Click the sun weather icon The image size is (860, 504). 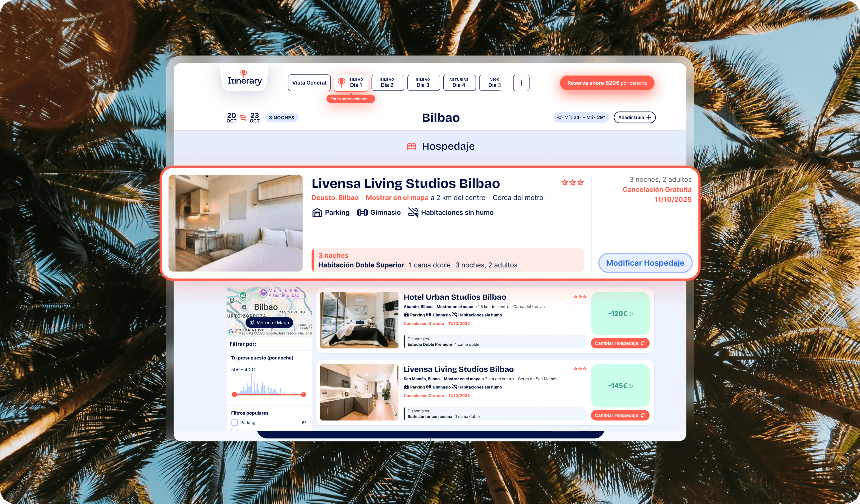[560, 117]
